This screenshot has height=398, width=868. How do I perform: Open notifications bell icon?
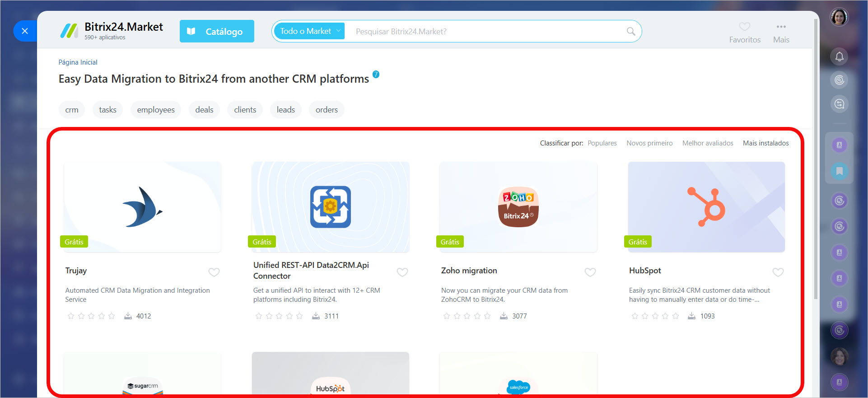(839, 57)
